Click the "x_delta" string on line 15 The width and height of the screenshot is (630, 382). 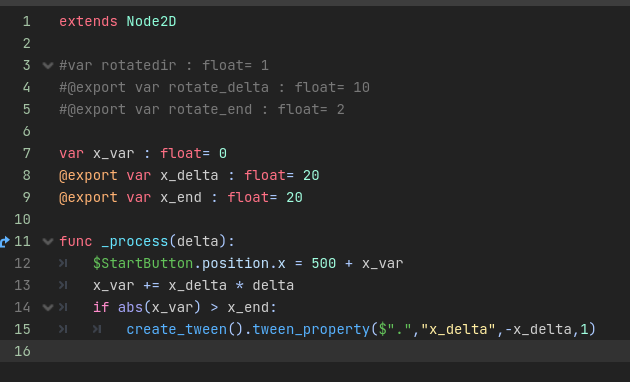pyautogui.click(x=458, y=329)
